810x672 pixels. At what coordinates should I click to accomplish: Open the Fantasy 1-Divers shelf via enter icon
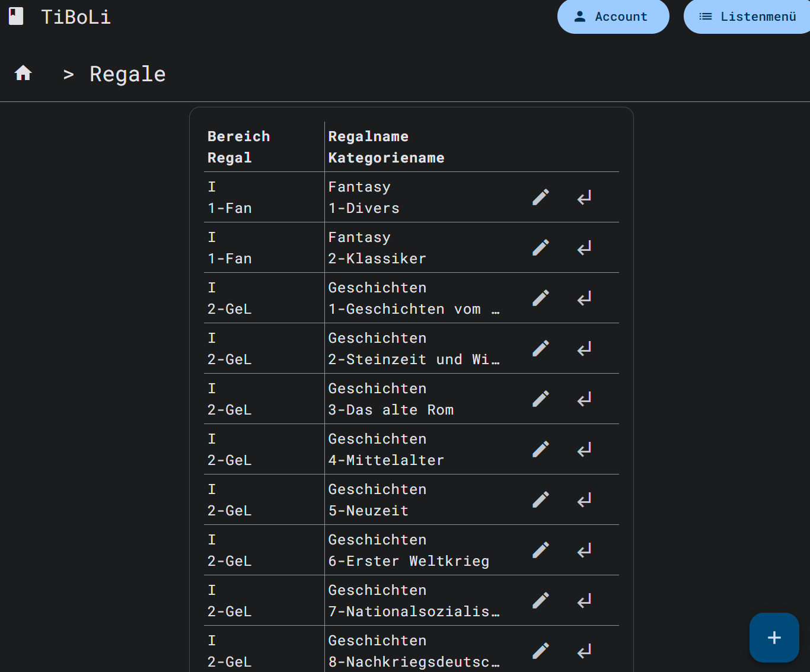tap(583, 196)
